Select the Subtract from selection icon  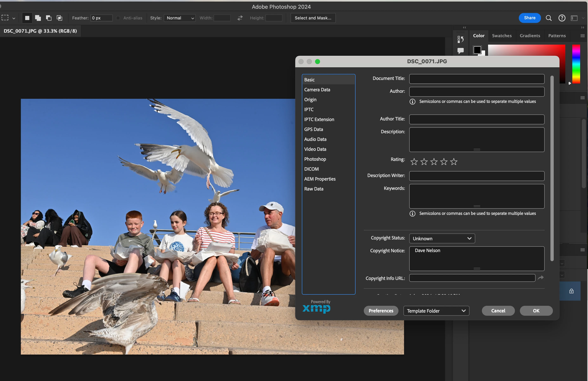[x=49, y=18]
